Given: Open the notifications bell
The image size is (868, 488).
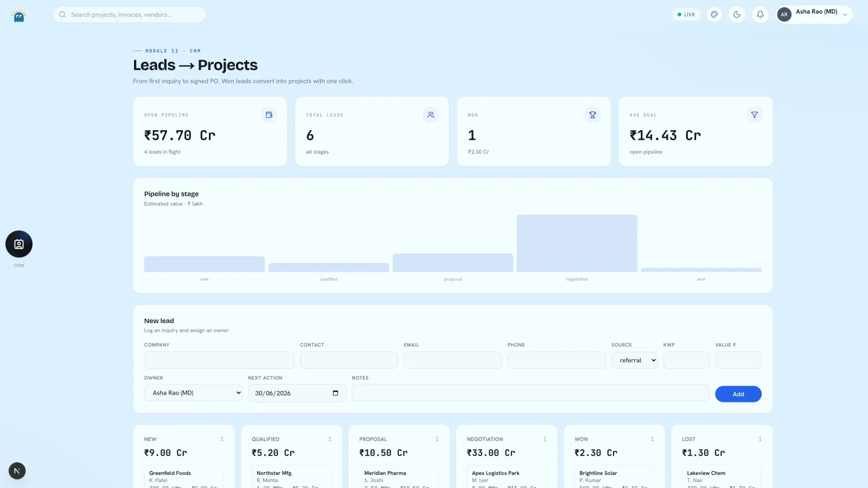Looking at the screenshot, I should point(760,15).
